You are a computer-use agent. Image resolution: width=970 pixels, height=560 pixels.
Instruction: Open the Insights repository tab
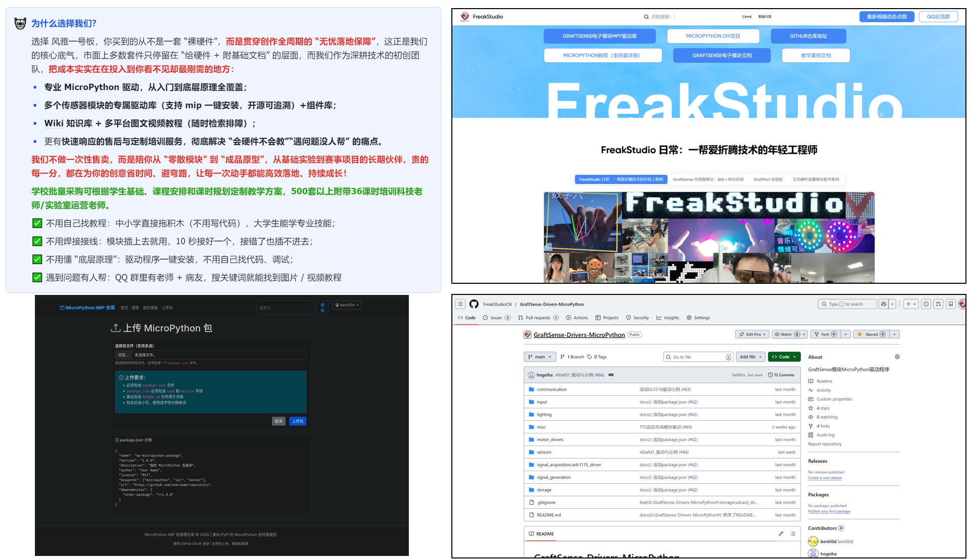click(668, 318)
